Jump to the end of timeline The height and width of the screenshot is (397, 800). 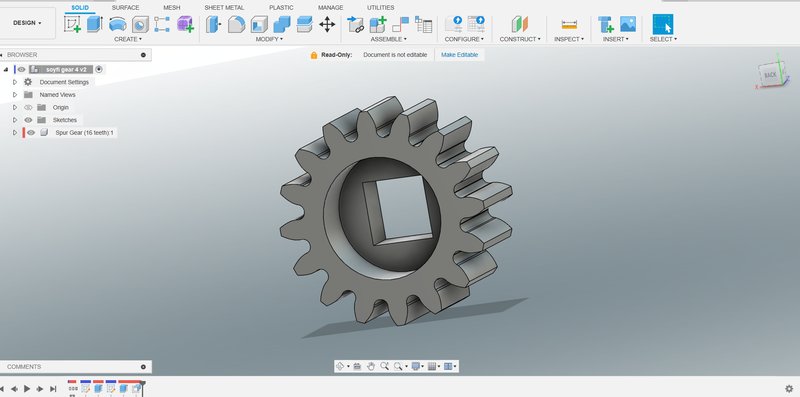tap(53, 389)
